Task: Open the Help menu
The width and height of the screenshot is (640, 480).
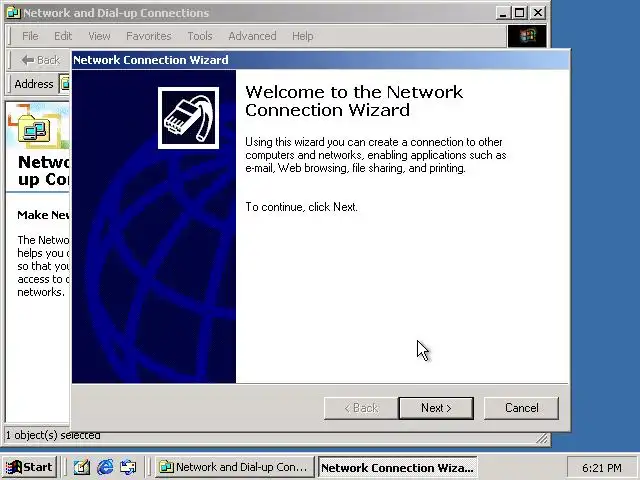Action: tap(302, 36)
